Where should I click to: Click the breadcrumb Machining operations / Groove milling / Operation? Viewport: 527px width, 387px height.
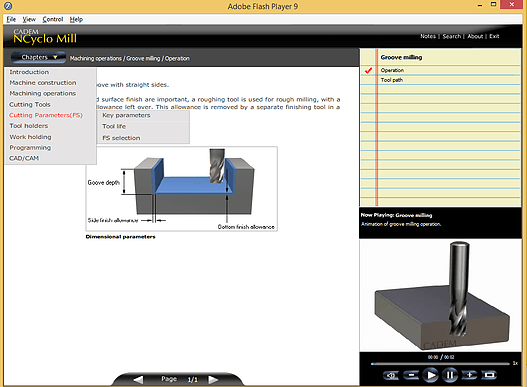130,59
